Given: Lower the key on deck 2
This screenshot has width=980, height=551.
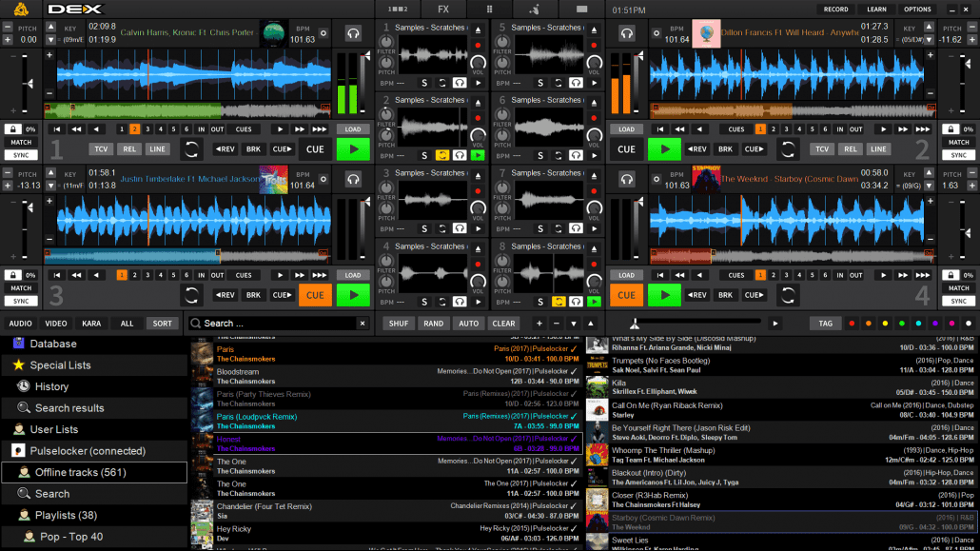Looking at the screenshot, I should coord(929,39).
